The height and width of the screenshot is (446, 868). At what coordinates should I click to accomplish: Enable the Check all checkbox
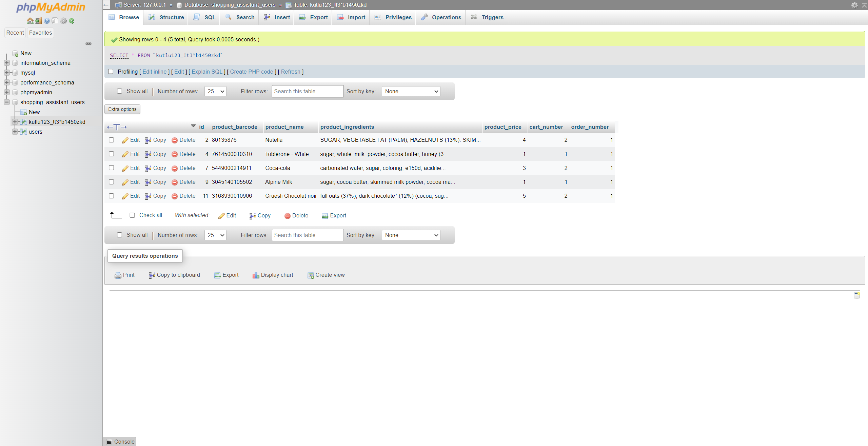tap(133, 215)
